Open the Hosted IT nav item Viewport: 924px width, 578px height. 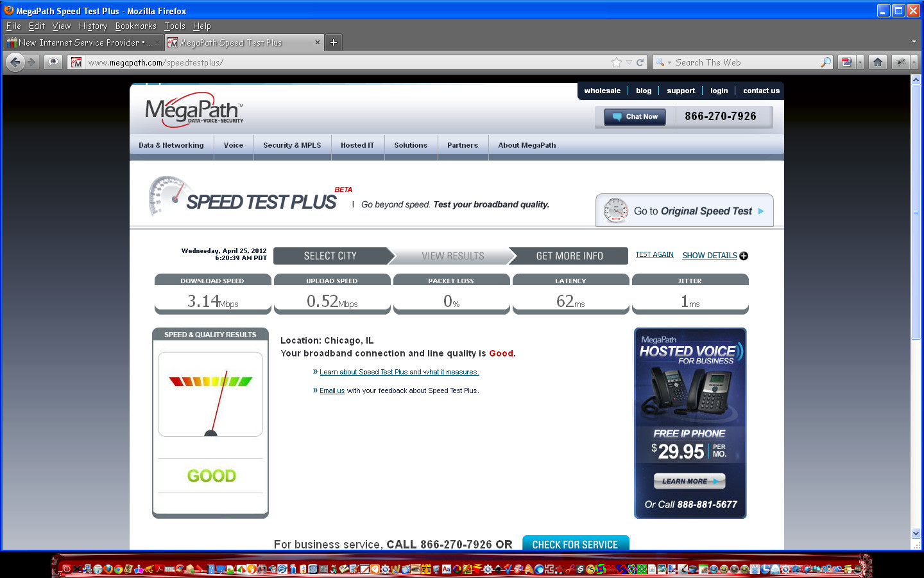point(357,145)
